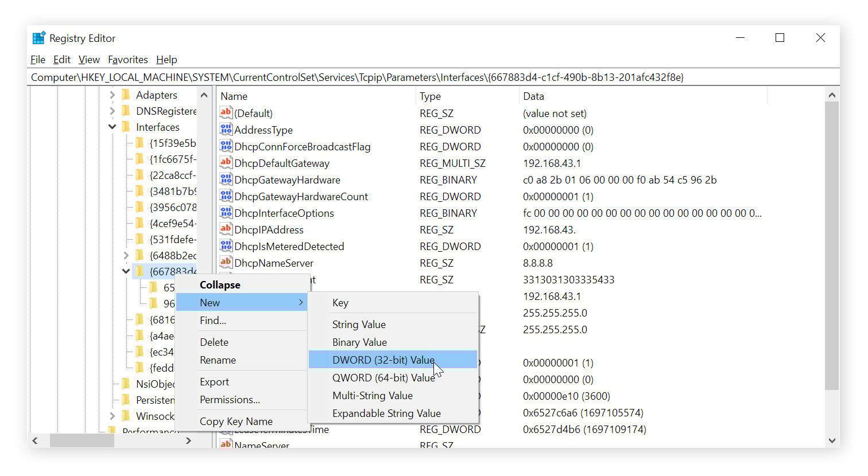Click the tree pane scroll right arrow
Screen dimensions: 868x476
pos(189,440)
